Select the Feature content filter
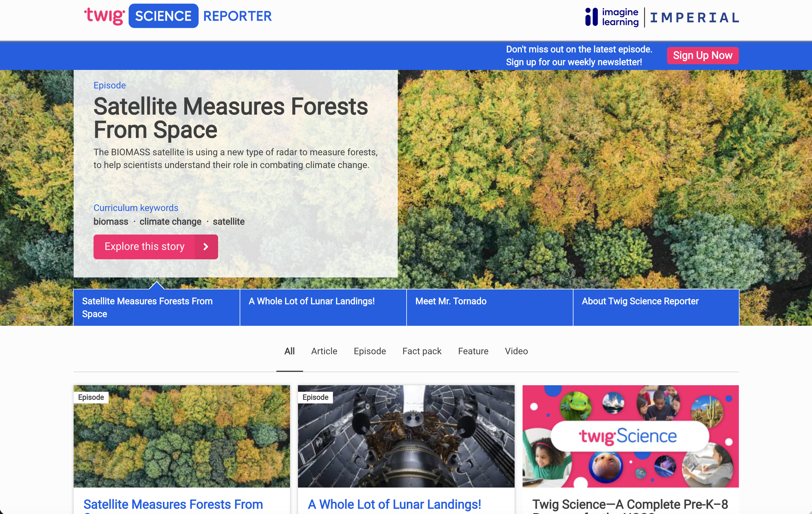812x514 pixels. tap(473, 351)
